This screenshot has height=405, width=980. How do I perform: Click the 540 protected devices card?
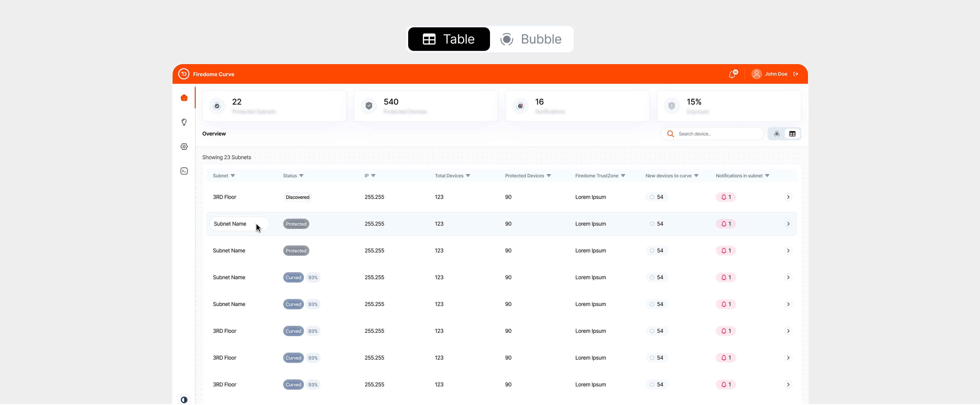click(x=426, y=106)
